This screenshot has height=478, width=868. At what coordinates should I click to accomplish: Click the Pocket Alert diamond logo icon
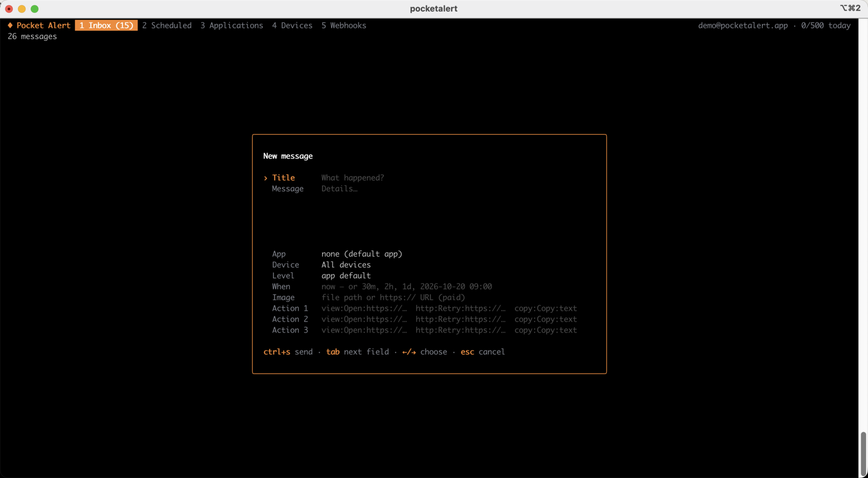[10, 25]
